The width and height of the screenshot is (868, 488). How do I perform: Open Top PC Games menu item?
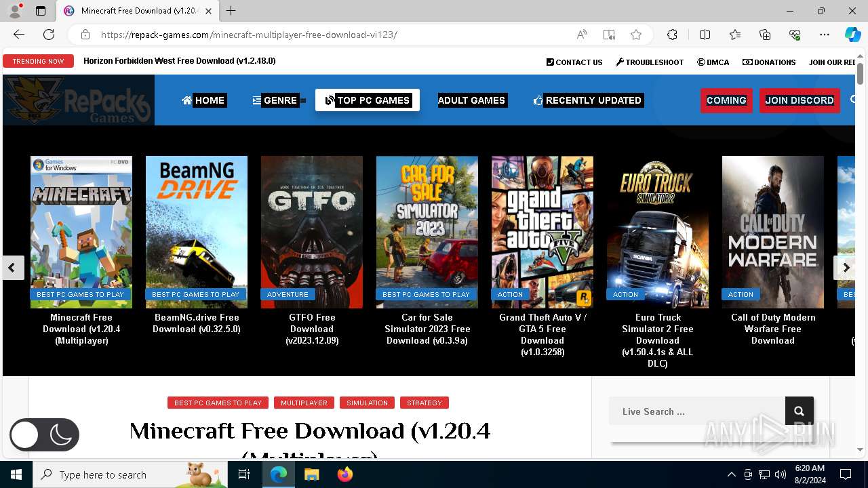(x=368, y=100)
